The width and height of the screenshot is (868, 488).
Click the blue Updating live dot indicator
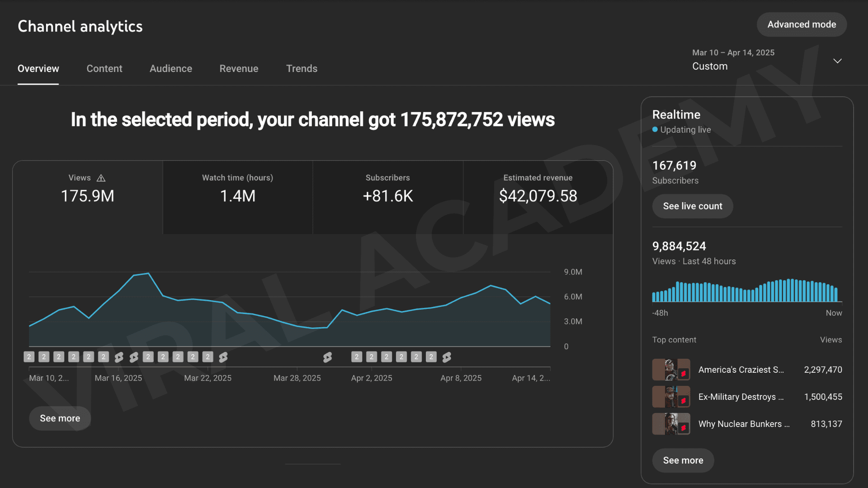(x=655, y=130)
